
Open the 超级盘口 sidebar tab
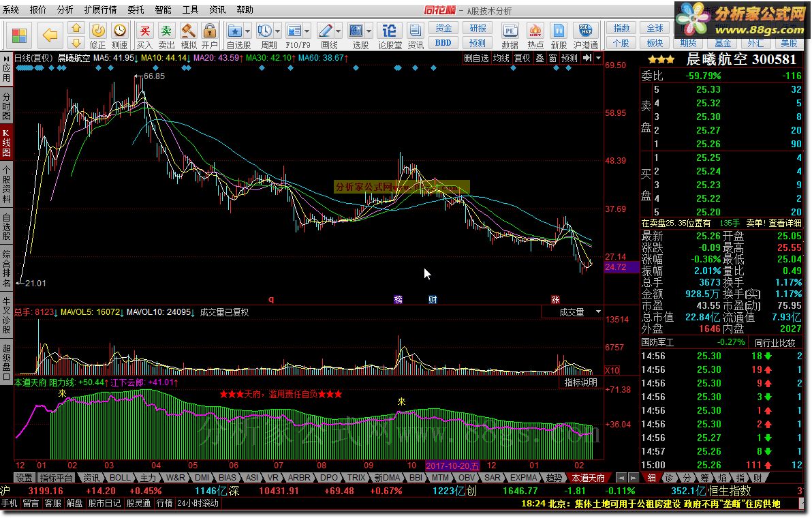click(x=6, y=362)
